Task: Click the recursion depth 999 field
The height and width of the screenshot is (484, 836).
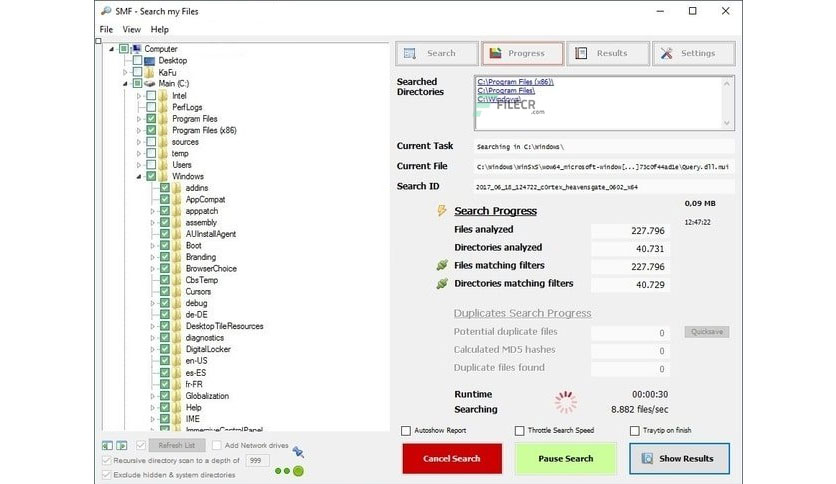Action: pos(257,460)
